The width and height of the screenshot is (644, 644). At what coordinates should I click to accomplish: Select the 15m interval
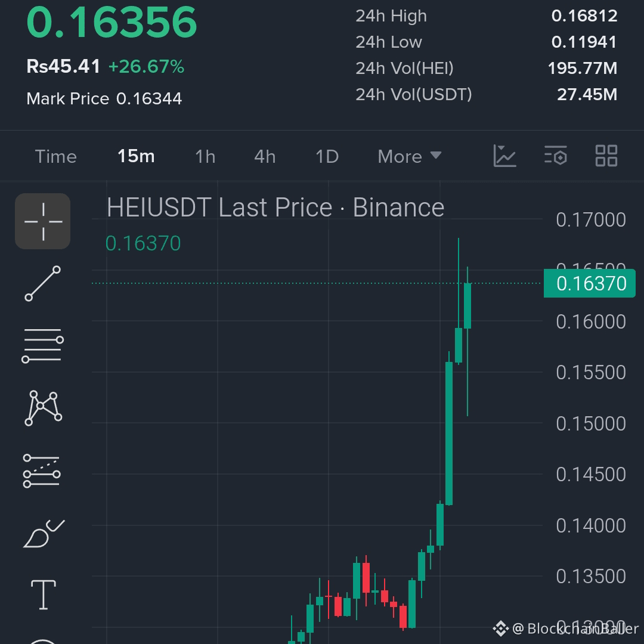click(136, 156)
